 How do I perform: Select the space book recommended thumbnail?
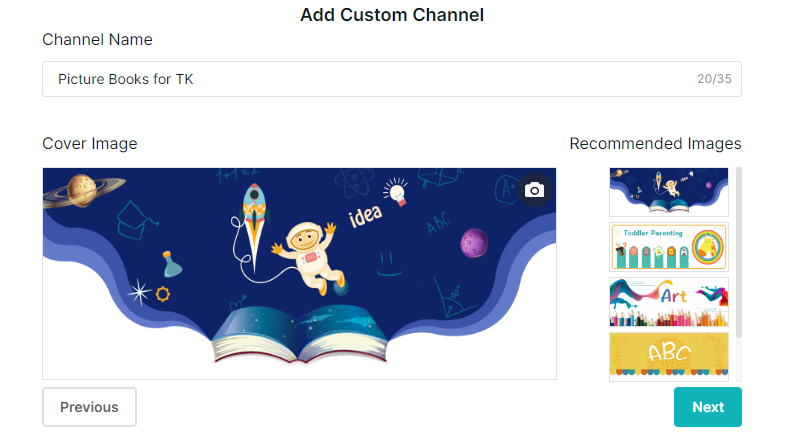click(668, 192)
